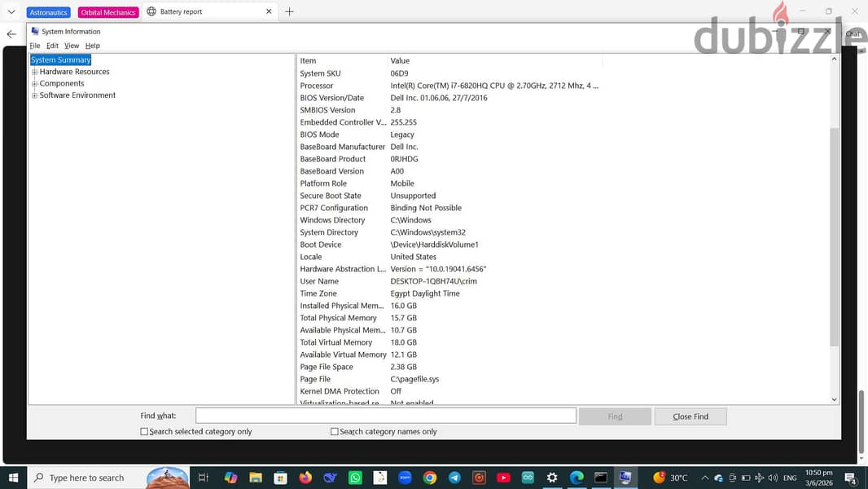Image resolution: width=868 pixels, height=489 pixels.
Task: Expand the Hardware Resources node
Action: tap(34, 72)
